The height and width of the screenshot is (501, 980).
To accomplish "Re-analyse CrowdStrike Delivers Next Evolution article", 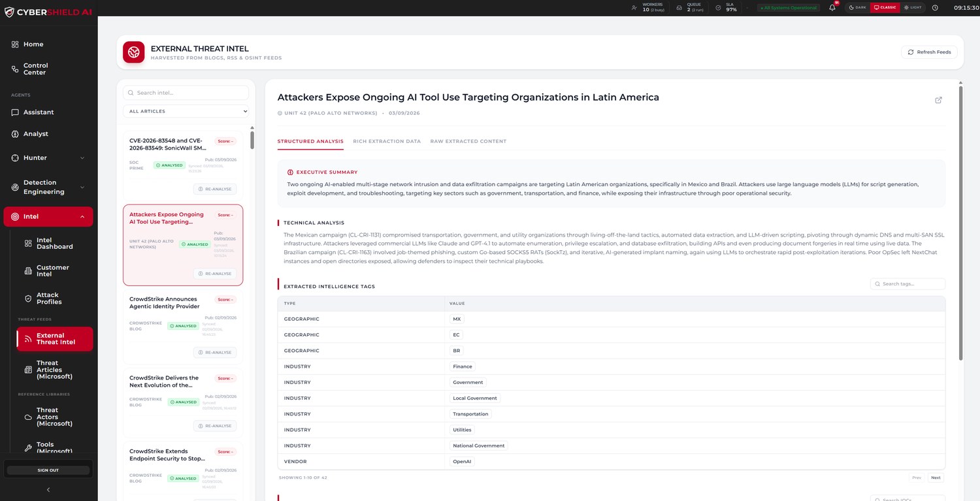I will tap(215, 426).
